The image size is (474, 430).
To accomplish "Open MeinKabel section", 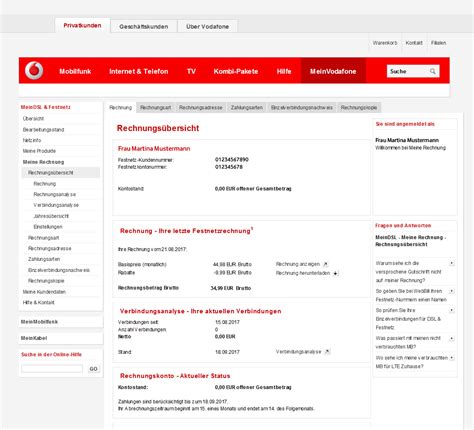I will 61,338.
